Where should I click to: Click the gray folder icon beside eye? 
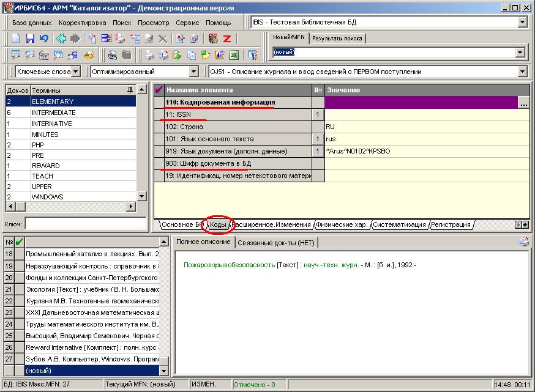click(127, 54)
